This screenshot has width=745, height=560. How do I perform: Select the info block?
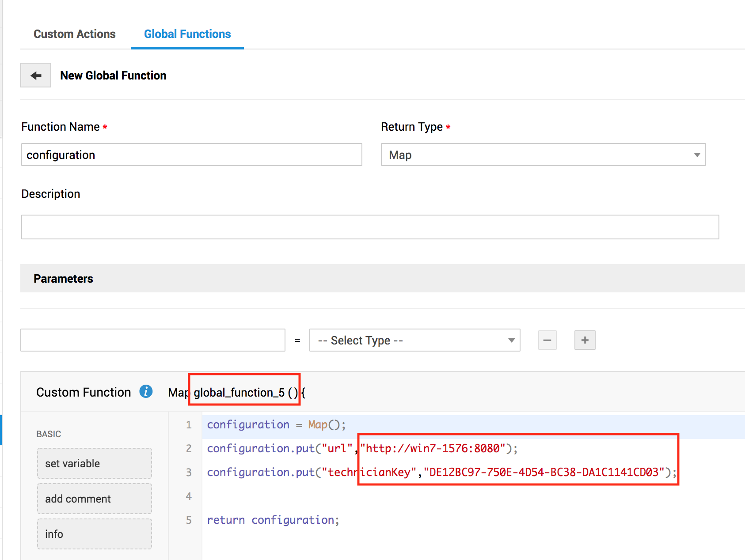coord(95,534)
